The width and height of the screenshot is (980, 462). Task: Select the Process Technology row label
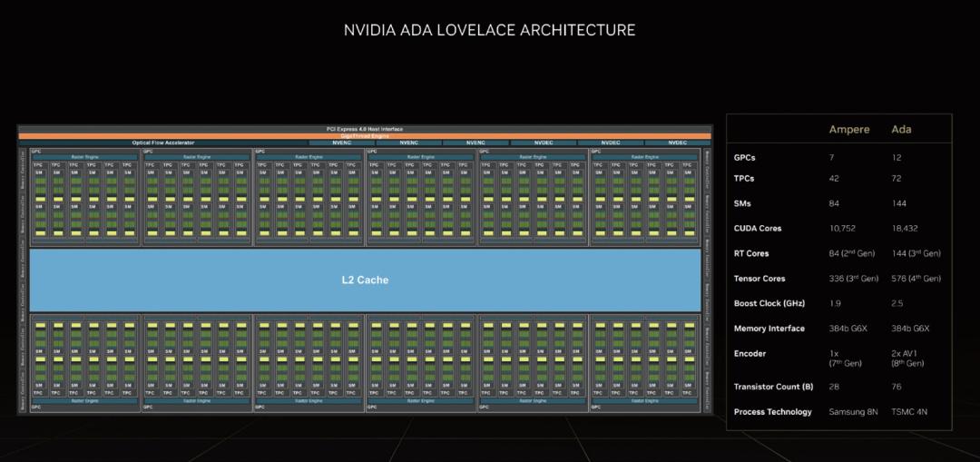[x=773, y=412]
